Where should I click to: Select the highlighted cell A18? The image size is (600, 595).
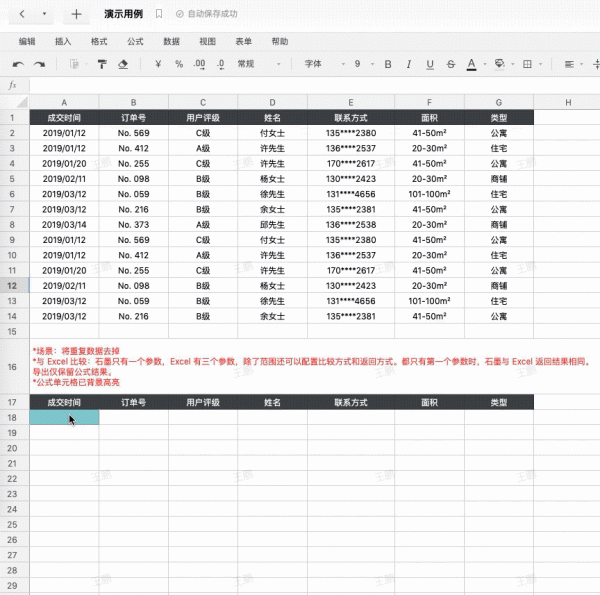coord(64,417)
